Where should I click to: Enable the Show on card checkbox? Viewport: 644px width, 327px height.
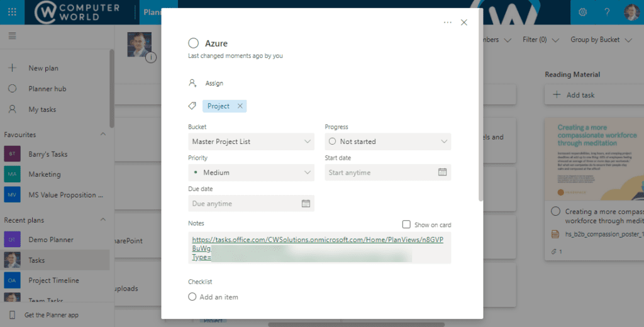406,224
